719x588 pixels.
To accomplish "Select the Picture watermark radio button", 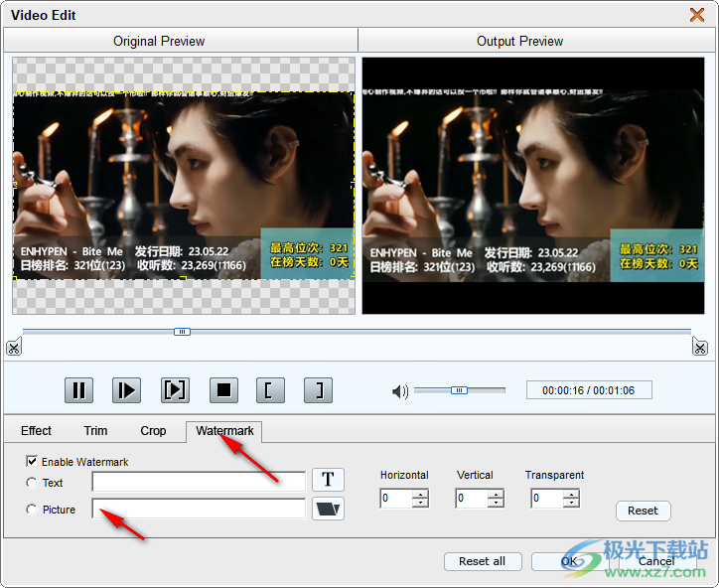I will click(31, 510).
